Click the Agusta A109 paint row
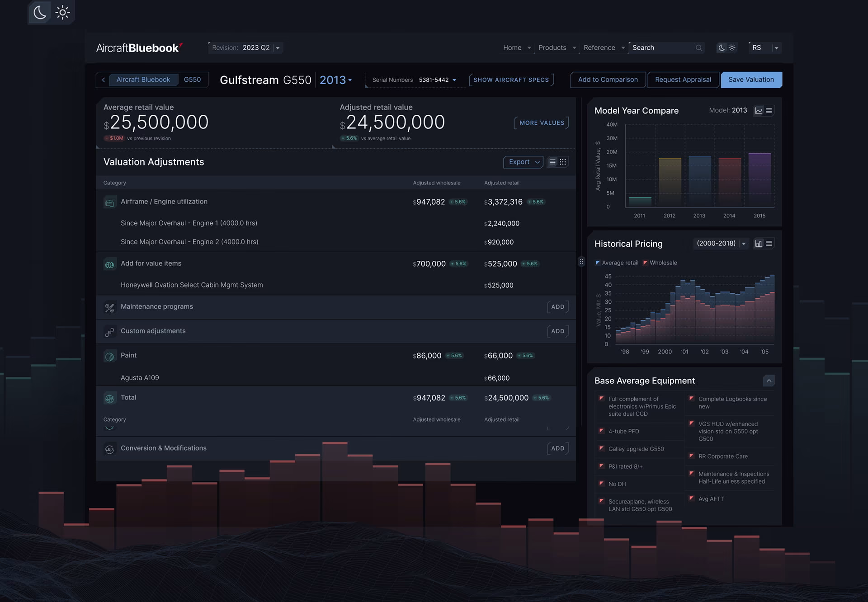This screenshot has height=602, width=868. [x=336, y=378]
